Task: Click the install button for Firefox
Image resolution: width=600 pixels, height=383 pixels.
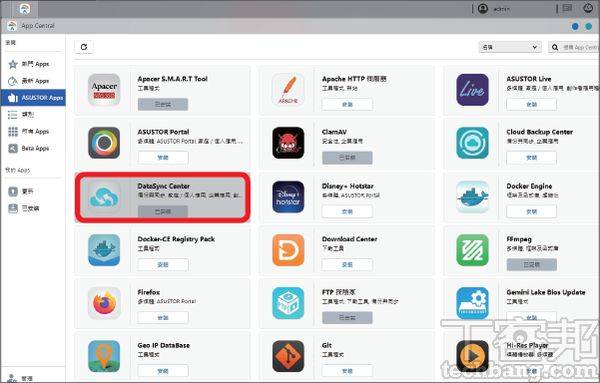Action: click(163, 318)
